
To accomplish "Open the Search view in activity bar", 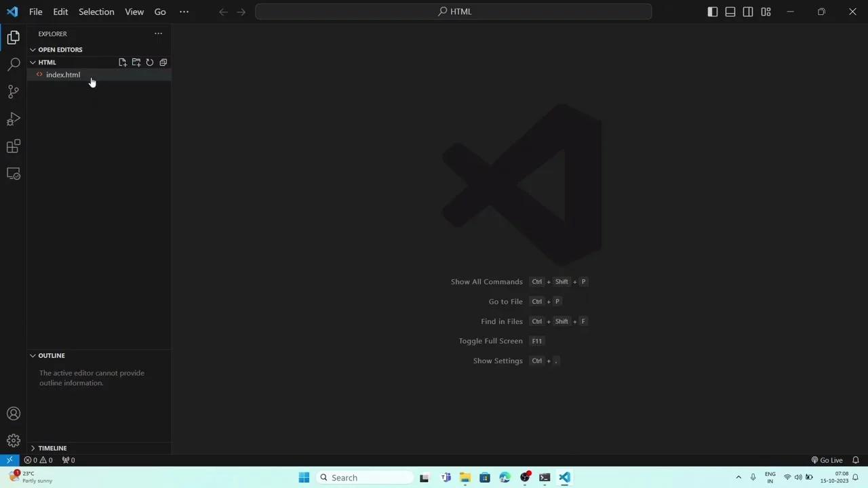I will [13, 64].
